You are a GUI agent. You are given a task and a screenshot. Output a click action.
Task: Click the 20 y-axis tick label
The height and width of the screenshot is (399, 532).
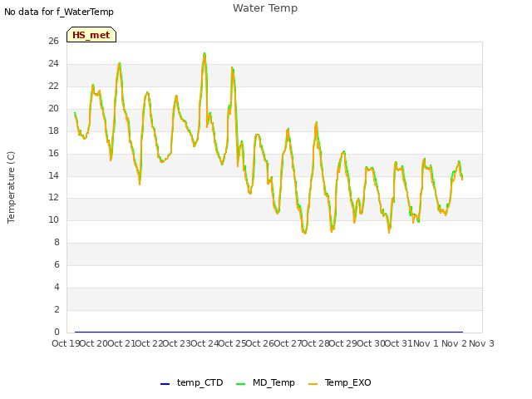tap(53, 108)
